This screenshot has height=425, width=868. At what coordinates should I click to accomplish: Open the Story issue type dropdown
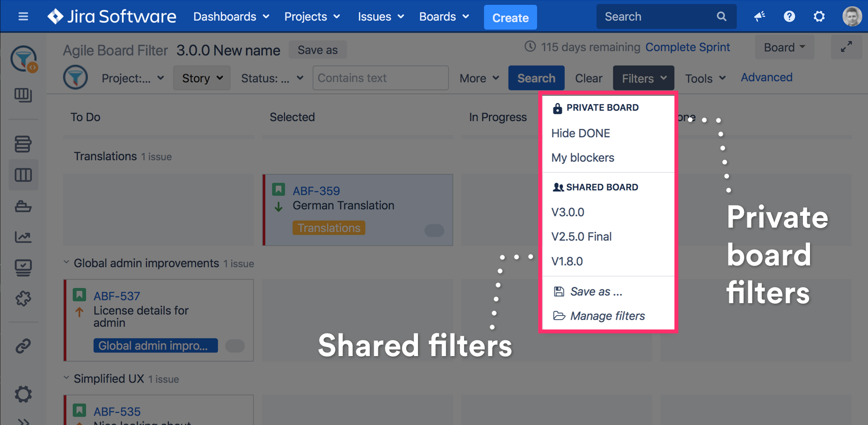(202, 78)
